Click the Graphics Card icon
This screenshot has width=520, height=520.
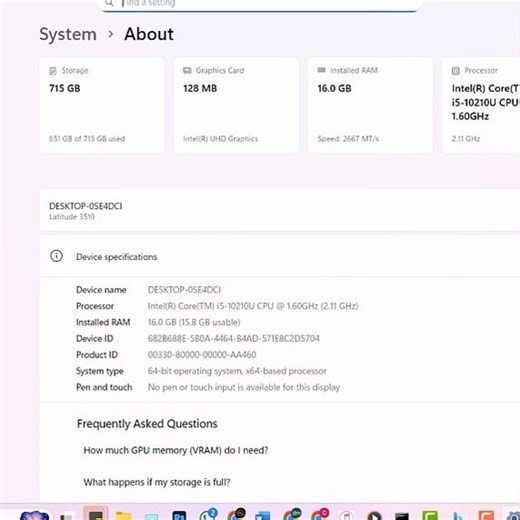(x=187, y=70)
